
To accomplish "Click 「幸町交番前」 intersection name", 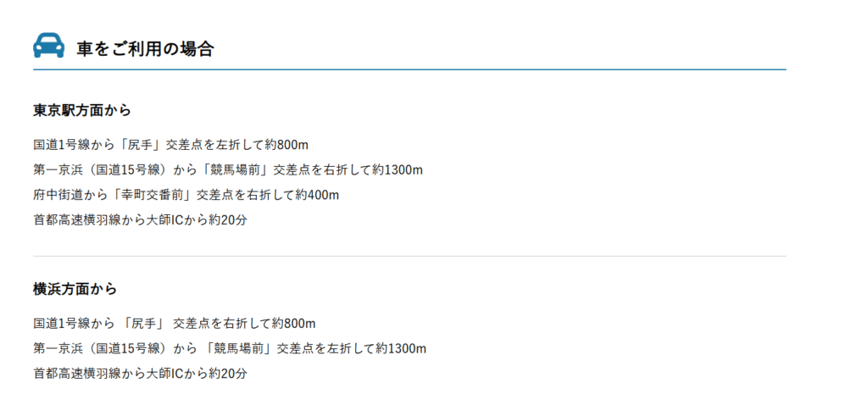I will (x=148, y=195).
